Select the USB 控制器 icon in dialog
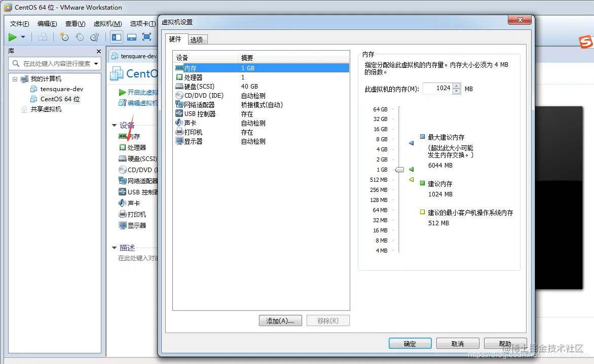 pos(179,113)
